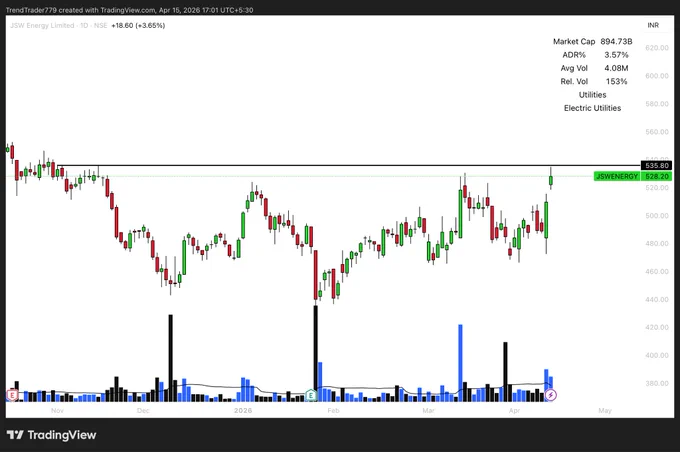Click the 480.00 price axis label
This screenshot has height=452, width=680.
(657, 243)
